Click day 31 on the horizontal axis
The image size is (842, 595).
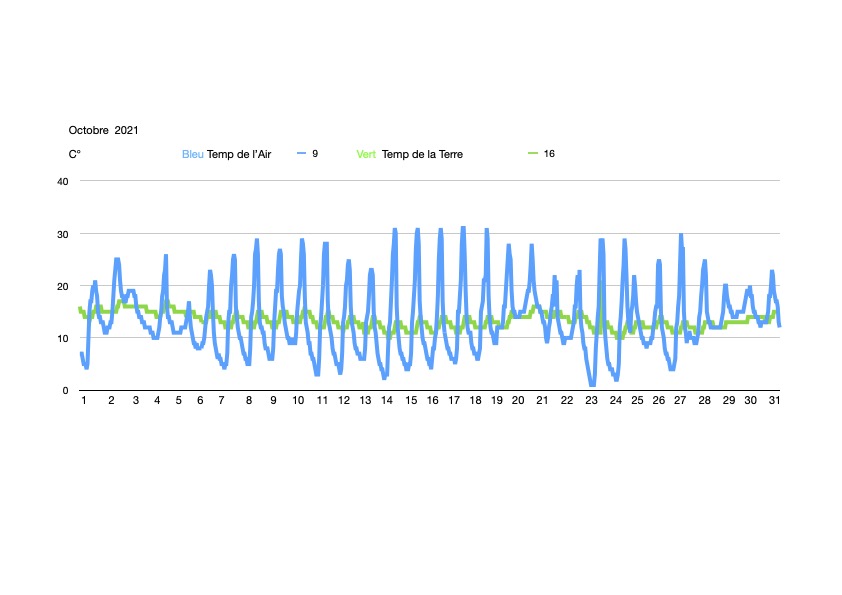click(x=774, y=401)
